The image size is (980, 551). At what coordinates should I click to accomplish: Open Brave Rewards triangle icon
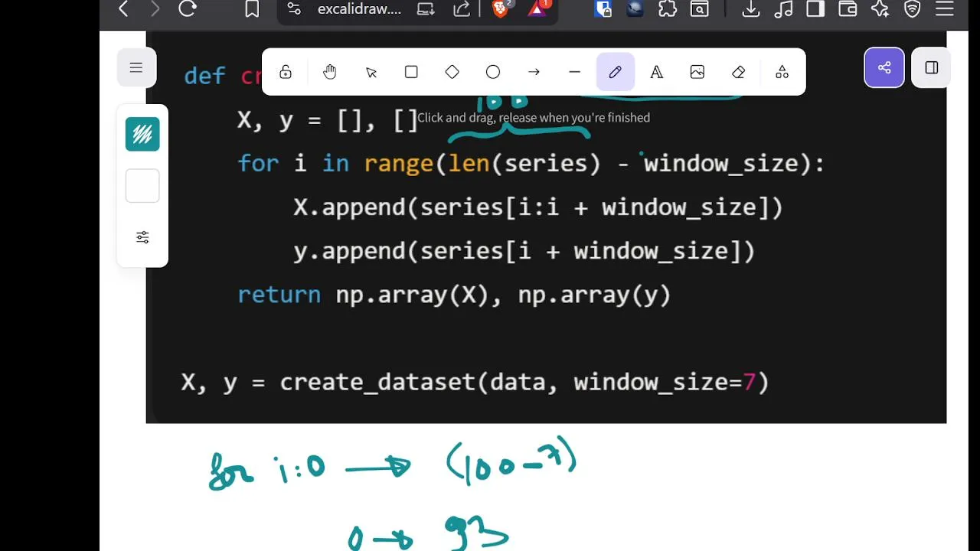[538, 8]
